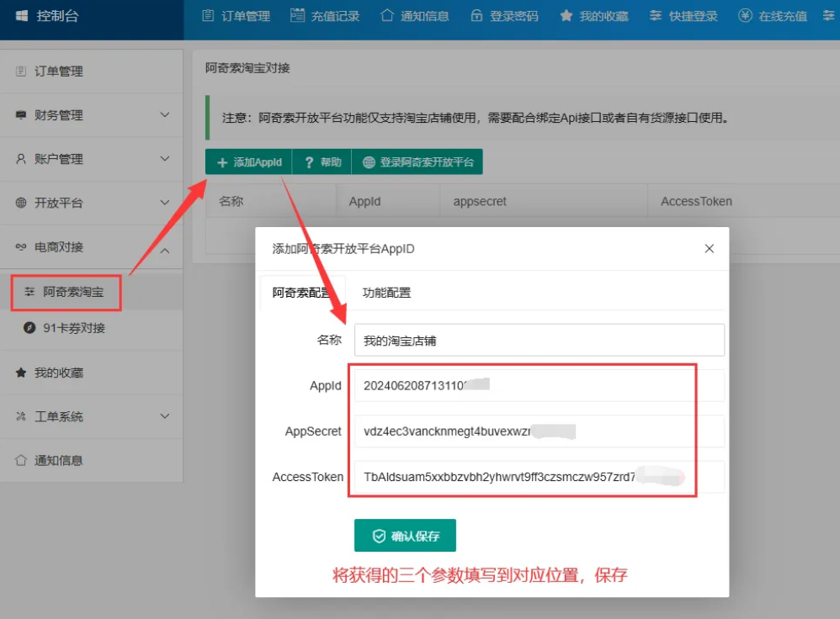
Task: Select 91卡券对接 in the sidebar
Action: pos(73,328)
